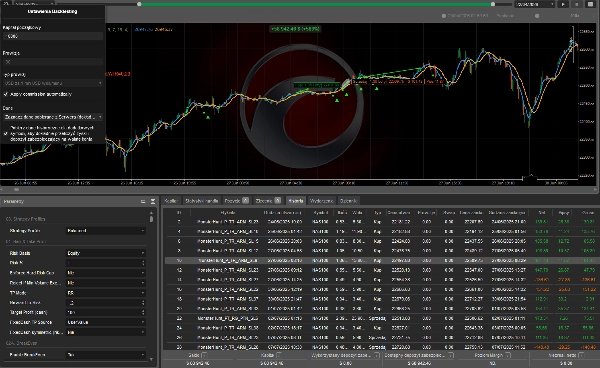
Task: Switch to the Dziennik tab
Action: (x=348, y=201)
